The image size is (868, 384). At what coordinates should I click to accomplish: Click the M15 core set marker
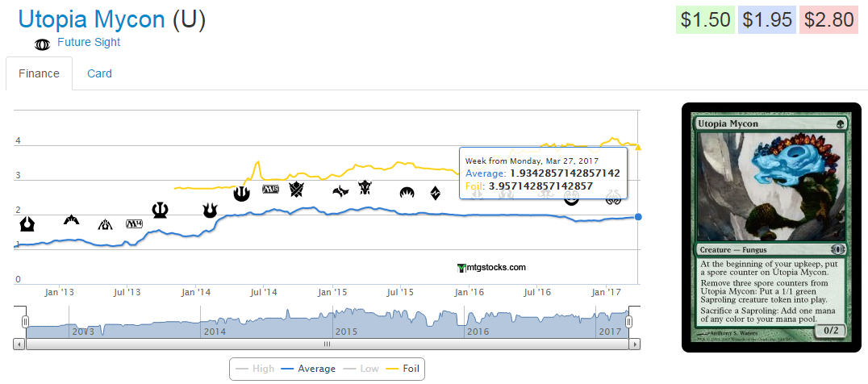(x=271, y=190)
